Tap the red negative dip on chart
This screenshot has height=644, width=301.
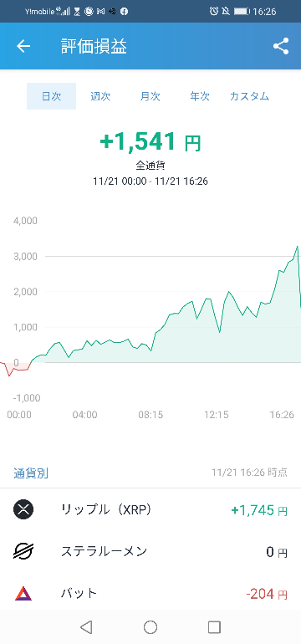(10, 375)
